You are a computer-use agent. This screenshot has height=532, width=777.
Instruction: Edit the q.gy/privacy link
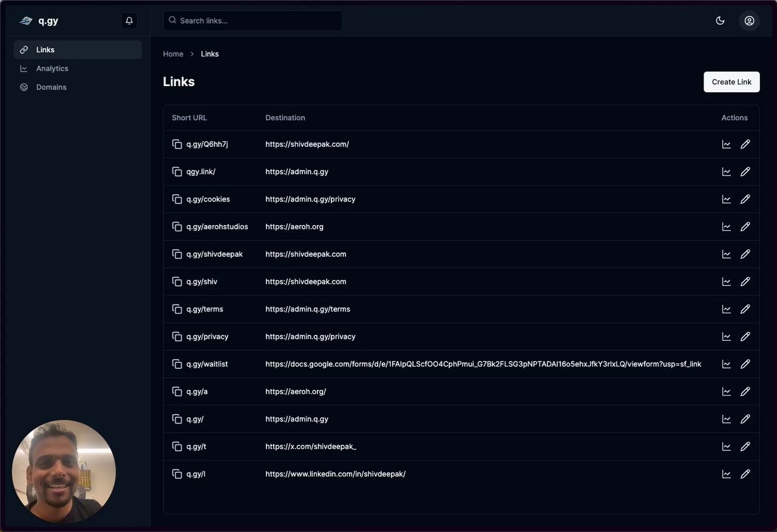(x=745, y=336)
